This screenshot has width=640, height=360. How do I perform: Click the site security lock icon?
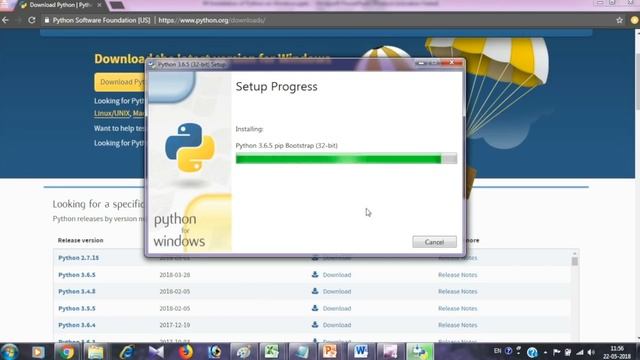[47, 20]
